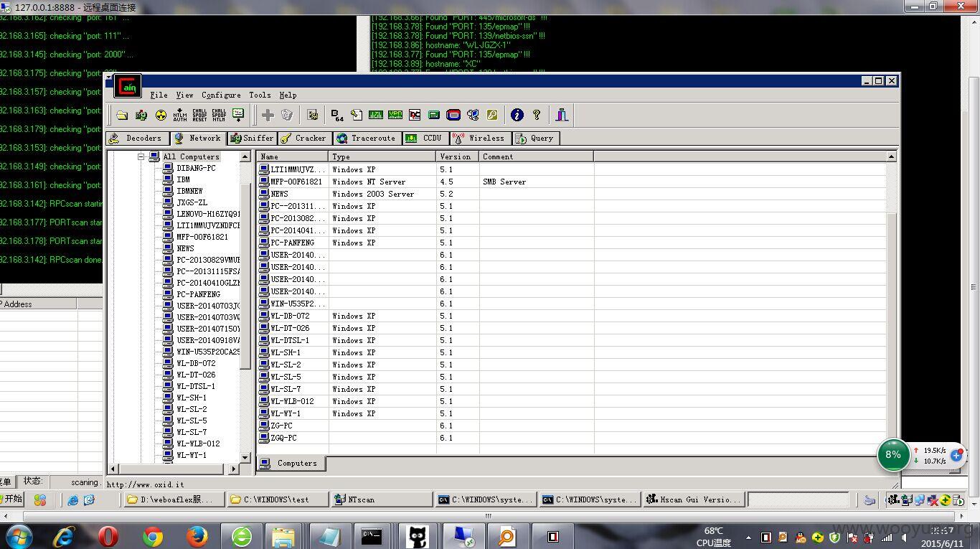
Task: Select PC-PANFENG in the tree
Action: [198, 294]
